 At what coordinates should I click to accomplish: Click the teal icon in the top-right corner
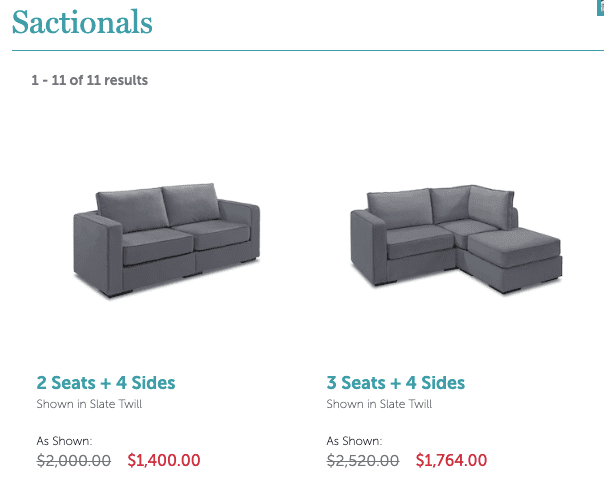[x=600, y=8]
